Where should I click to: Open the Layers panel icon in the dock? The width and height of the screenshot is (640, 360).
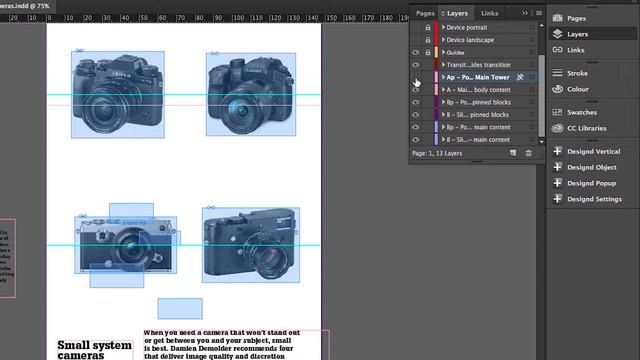pos(558,34)
